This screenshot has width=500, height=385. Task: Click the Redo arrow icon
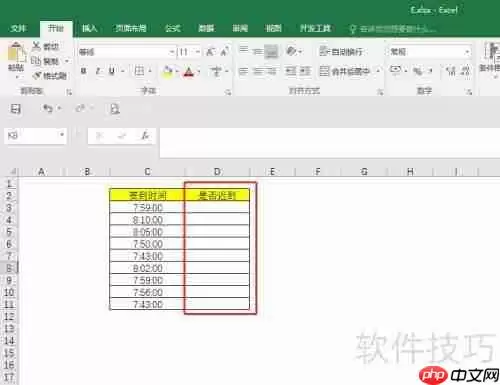(80, 108)
